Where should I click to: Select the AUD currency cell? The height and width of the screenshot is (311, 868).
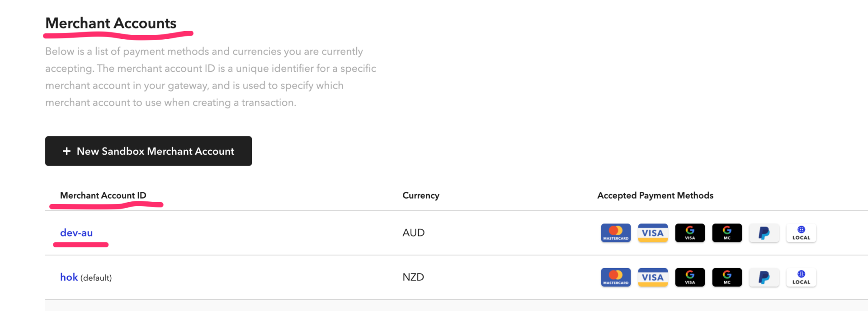point(414,233)
